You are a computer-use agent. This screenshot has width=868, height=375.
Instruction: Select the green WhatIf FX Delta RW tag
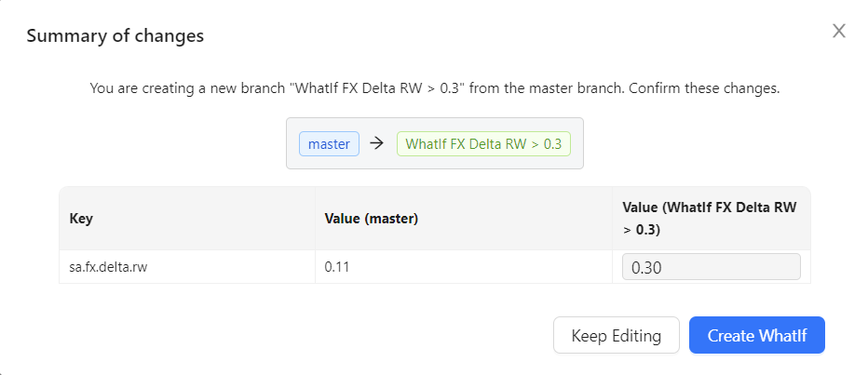[x=483, y=144]
